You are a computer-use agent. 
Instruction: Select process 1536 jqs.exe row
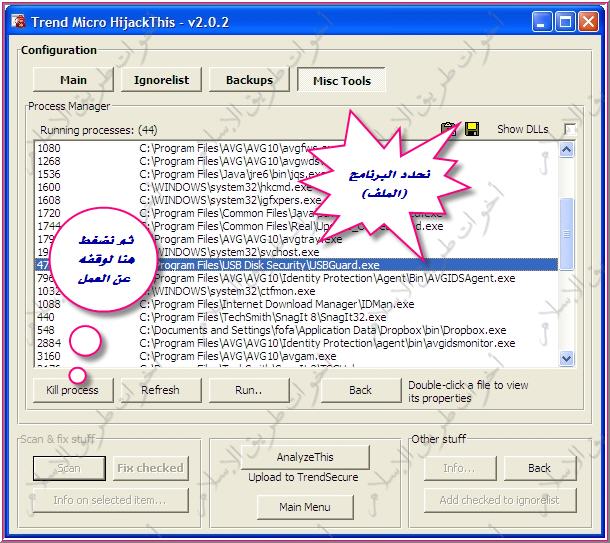(296, 174)
